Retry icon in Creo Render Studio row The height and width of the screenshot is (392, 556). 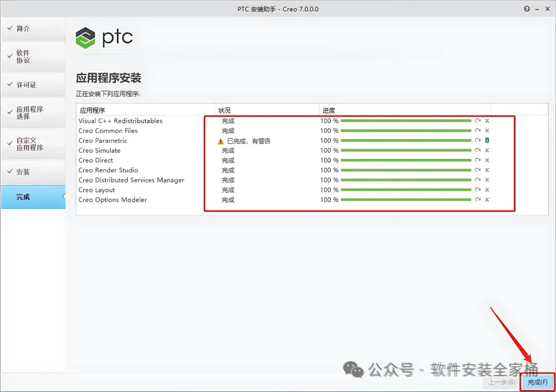tap(478, 170)
